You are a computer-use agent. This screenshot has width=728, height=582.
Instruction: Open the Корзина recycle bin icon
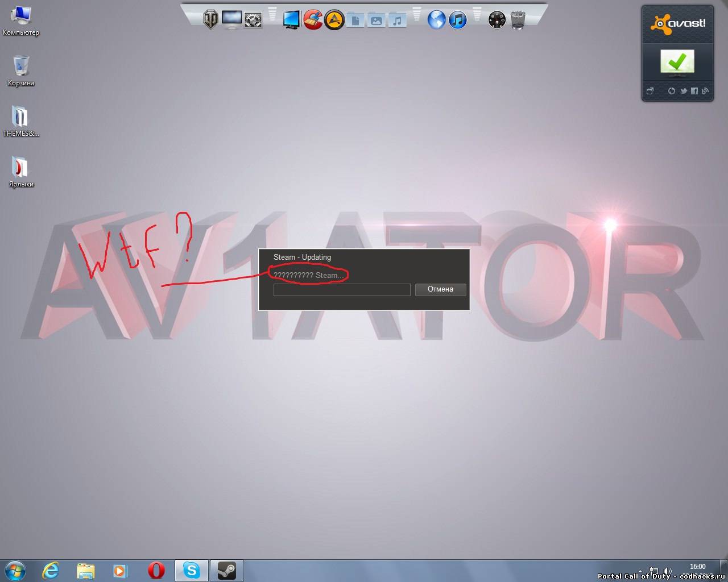tap(21, 70)
